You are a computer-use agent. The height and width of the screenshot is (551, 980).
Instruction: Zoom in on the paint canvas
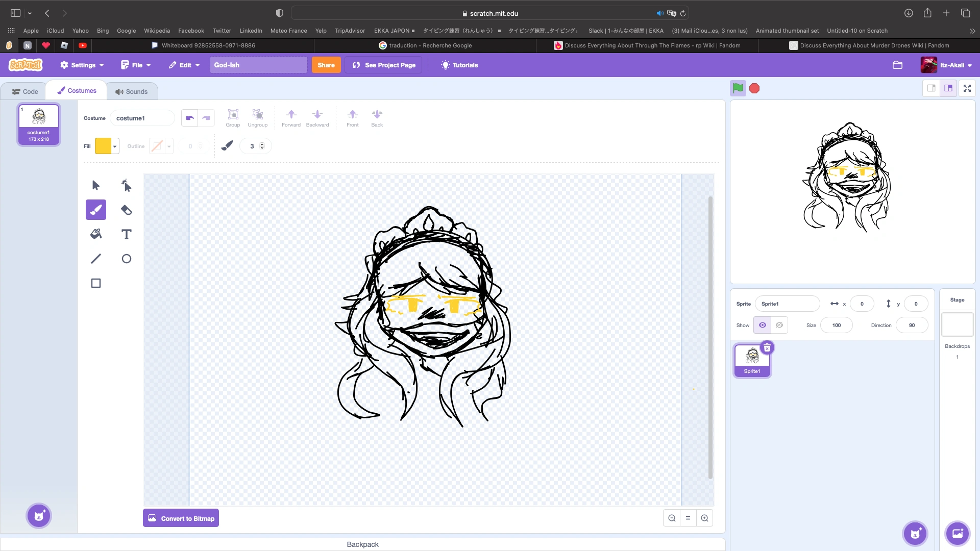(704, 517)
